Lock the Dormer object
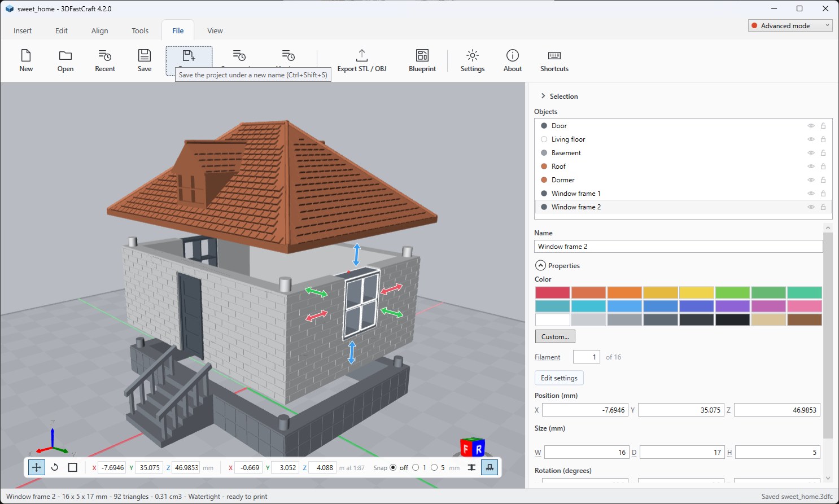This screenshot has height=504, width=839. pos(823,180)
